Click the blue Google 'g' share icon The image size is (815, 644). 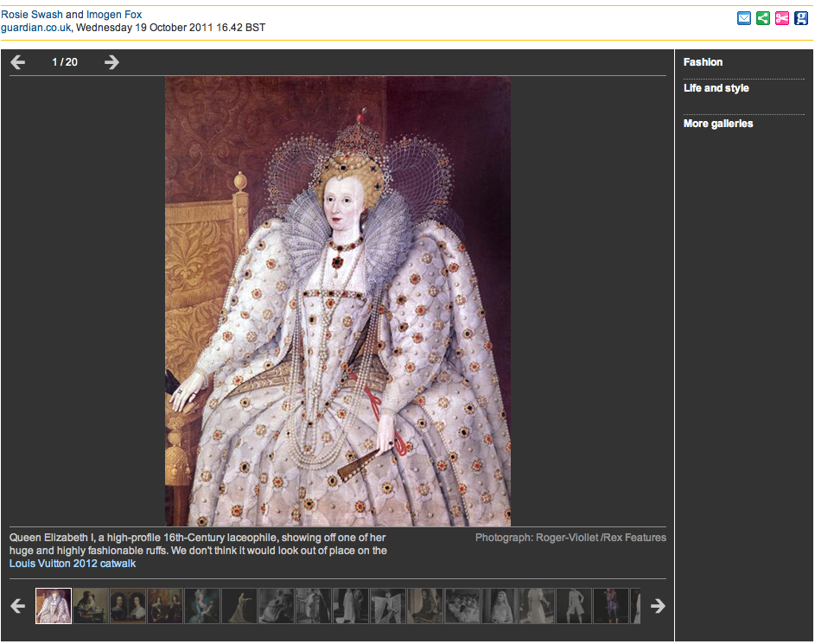point(801,19)
